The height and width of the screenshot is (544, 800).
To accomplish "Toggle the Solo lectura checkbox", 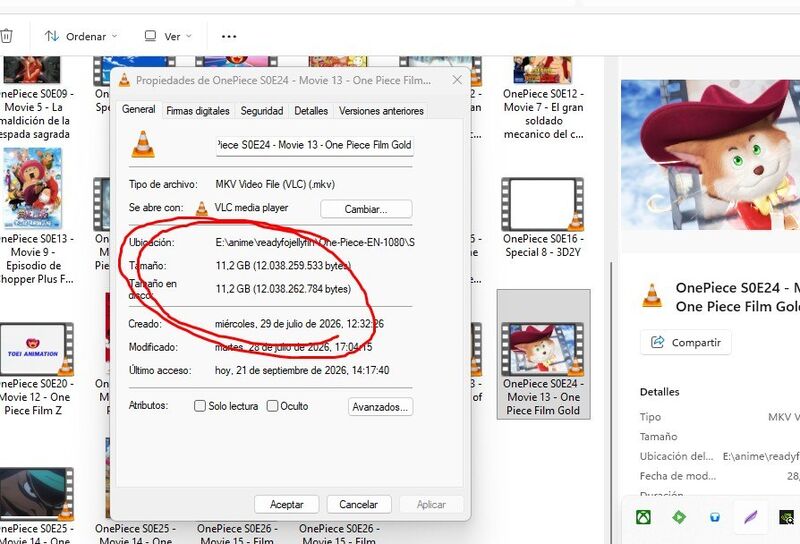I will pos(200,406).
